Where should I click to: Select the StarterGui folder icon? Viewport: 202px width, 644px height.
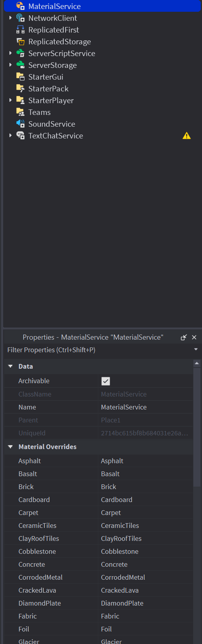tap(20, 77)
